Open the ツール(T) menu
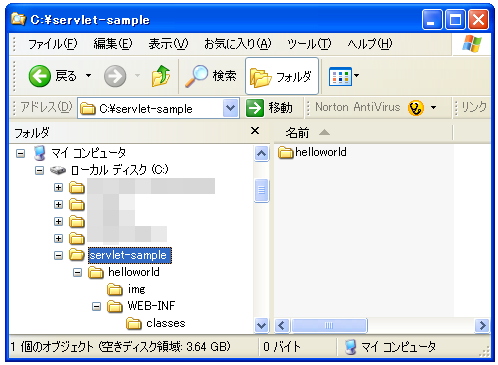Screen dimensions: 498x365 click(309, 44)
